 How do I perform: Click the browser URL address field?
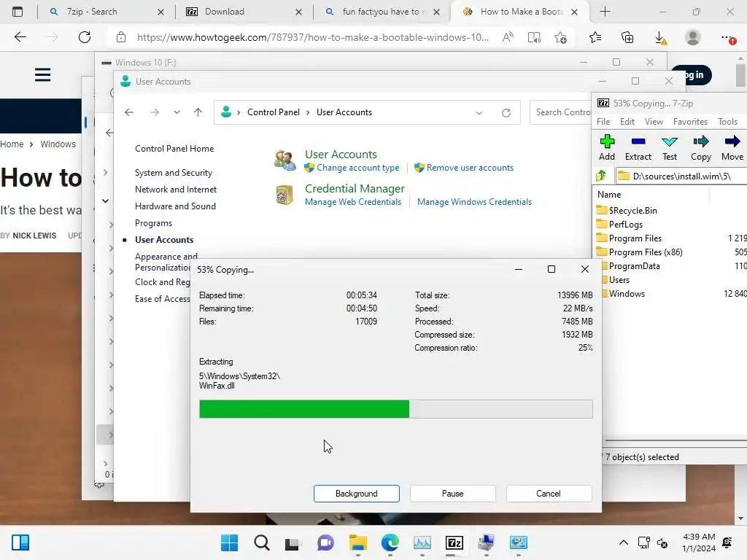(x=312, y=37)
